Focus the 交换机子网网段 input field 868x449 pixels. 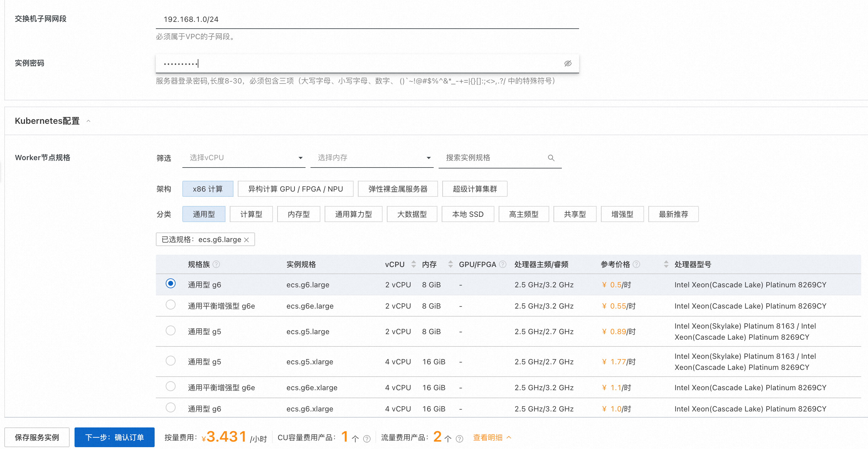point(367,19)
